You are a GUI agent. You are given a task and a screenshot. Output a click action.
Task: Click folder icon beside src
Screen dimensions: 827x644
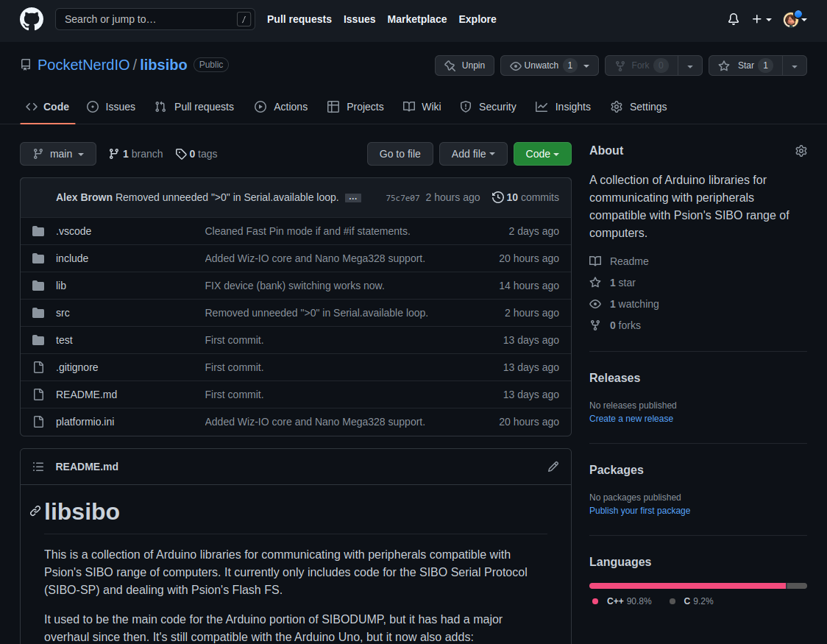(x=38, y=314)
